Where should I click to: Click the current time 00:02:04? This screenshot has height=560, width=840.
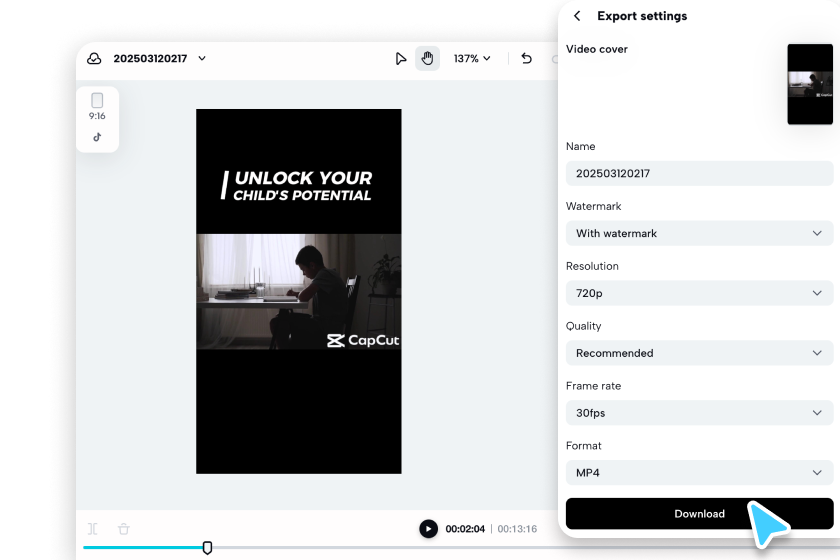[465, 529]
